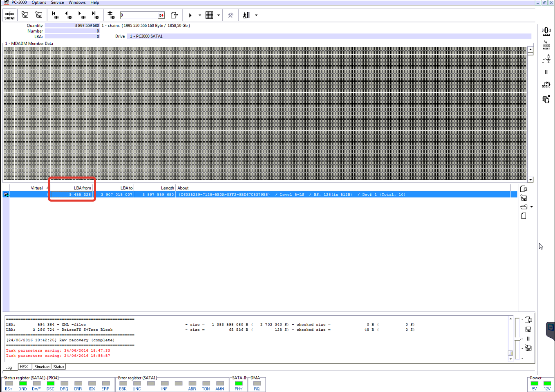Click the About column header
The width and height of the screenshot is (555, 392).
[343, 188]
